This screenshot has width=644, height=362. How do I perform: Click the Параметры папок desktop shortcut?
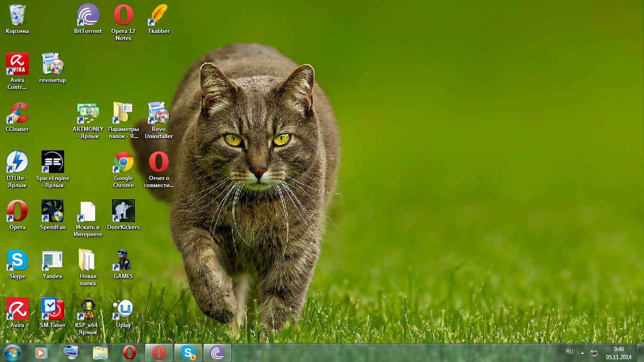coord(124,121)
